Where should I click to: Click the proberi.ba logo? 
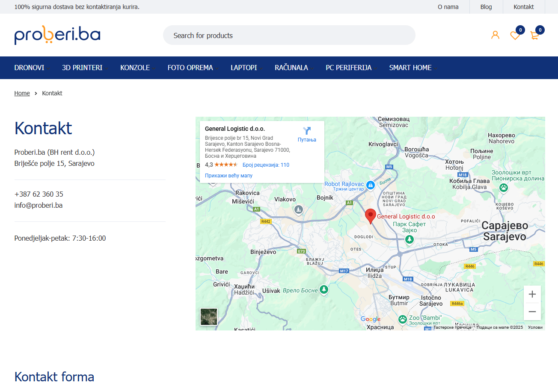coord(57,35)
